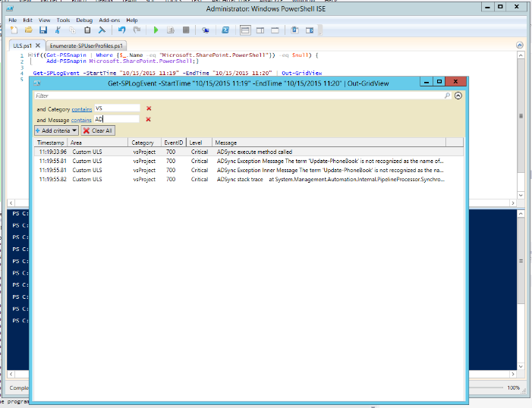Open the Add criteria dropdown
Image resolution: width=532 pixels, height=408 pixels.
(x=56, y=130)
